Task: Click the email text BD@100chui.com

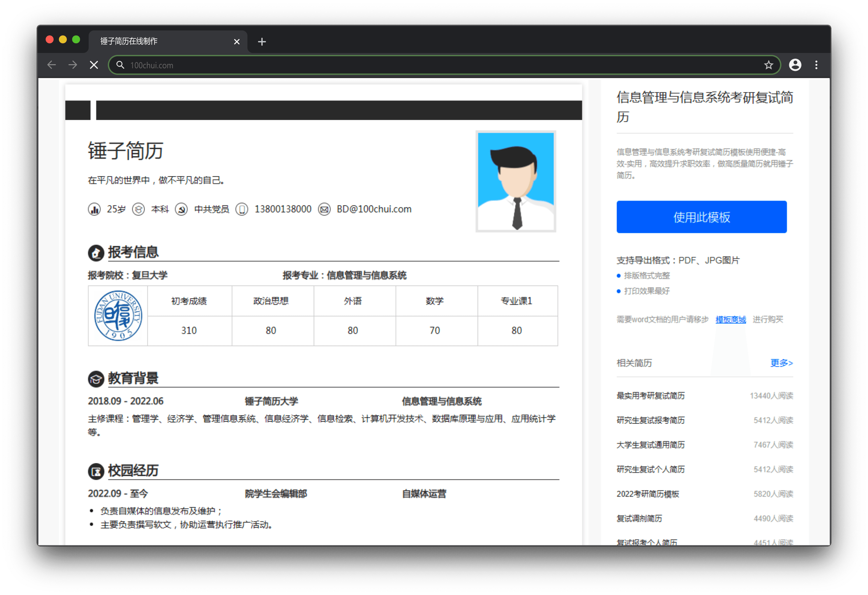Action: pyautogui.click(x=374, y=209)
